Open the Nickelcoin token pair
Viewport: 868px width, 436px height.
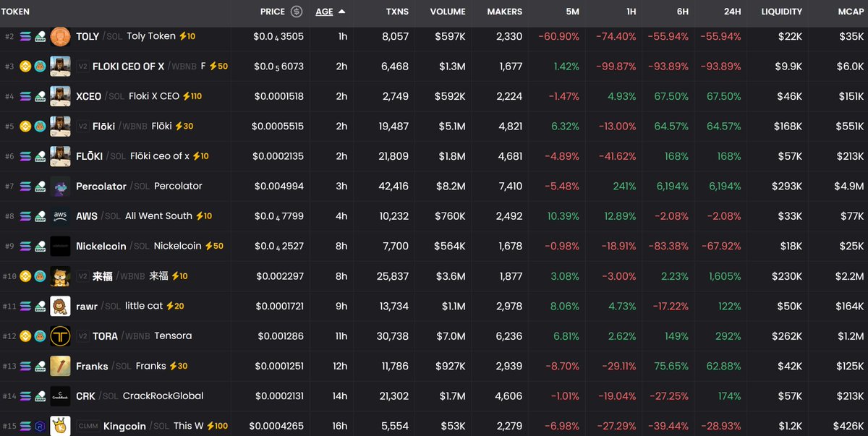pyautogui.click(x=101, y=247)
